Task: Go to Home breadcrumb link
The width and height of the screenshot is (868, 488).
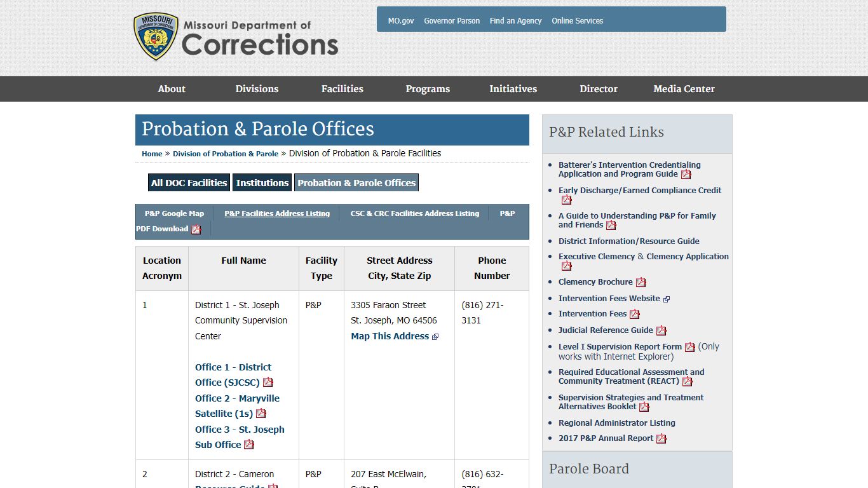Action: coord(152,154)
